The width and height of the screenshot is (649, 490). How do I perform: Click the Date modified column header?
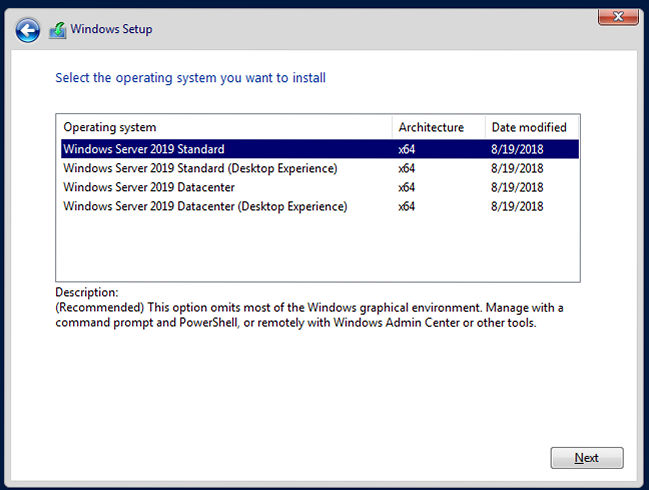(528, 127)
